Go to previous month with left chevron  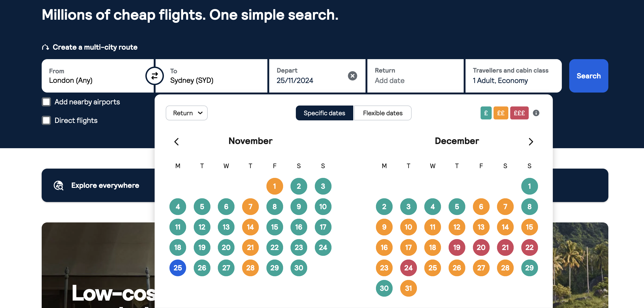[176, 141]
